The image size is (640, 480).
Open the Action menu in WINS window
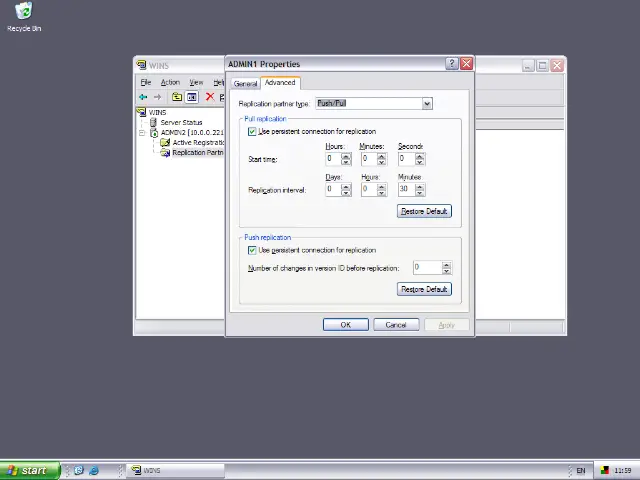tap(170, 82)
